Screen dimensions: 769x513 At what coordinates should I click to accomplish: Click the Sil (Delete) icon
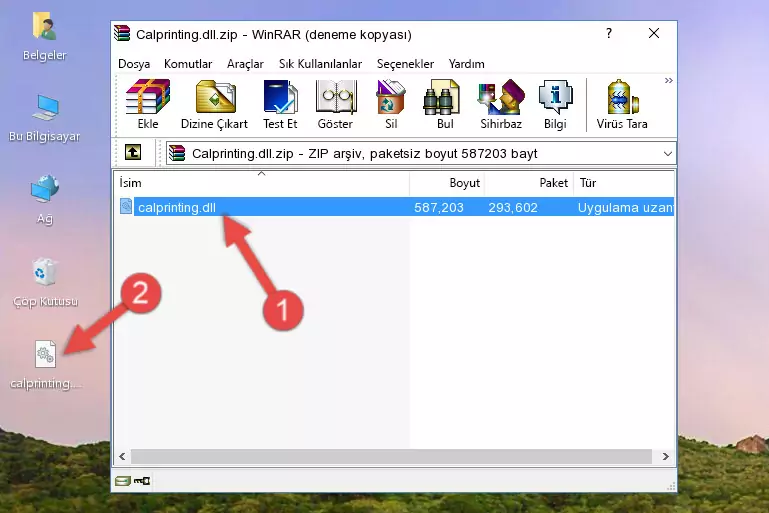[x=391, y=104]
